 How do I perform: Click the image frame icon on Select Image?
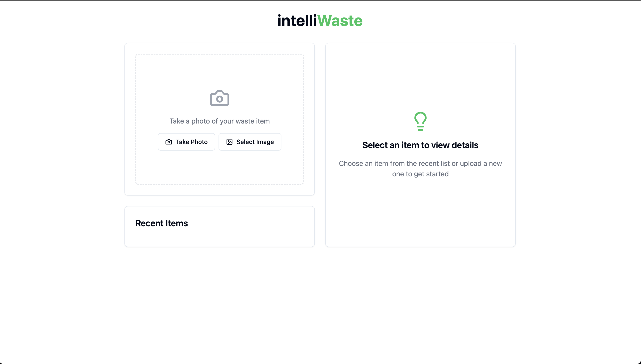click(x=229, y=142)
